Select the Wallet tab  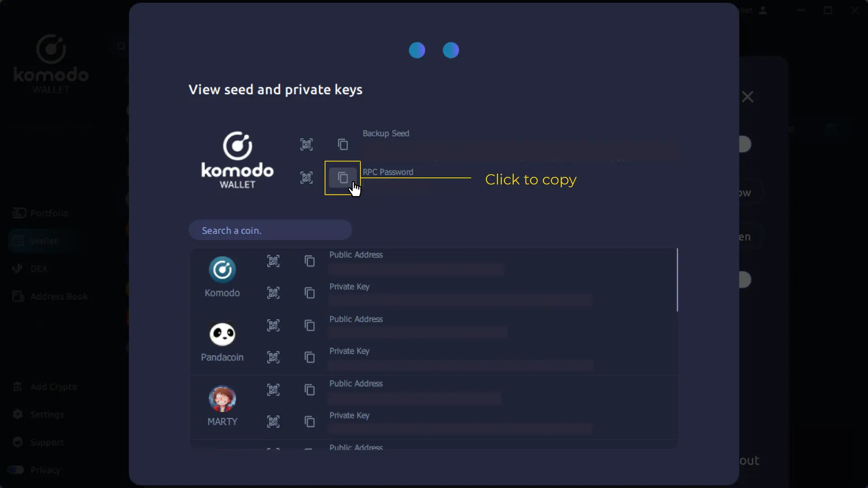(44, 241)
